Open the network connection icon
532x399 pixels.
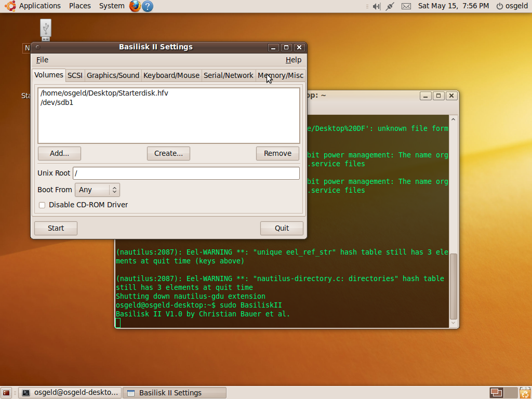390,6
